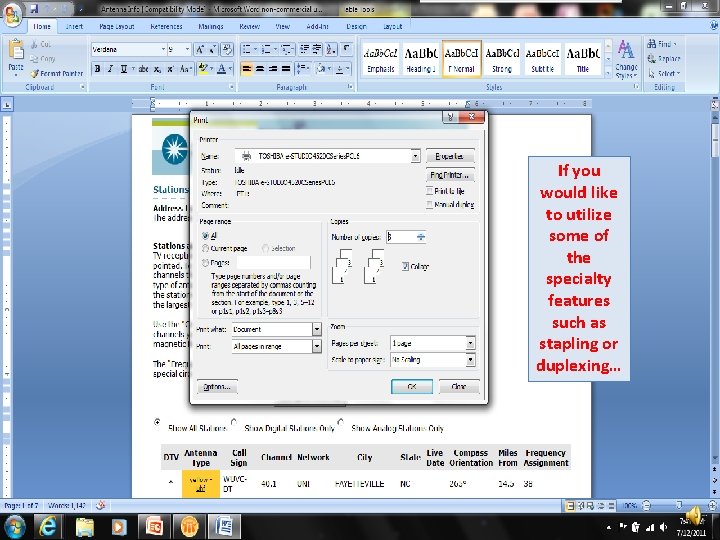Open the printer Name dropdown
Screen dimensions: 720x540
415,156
